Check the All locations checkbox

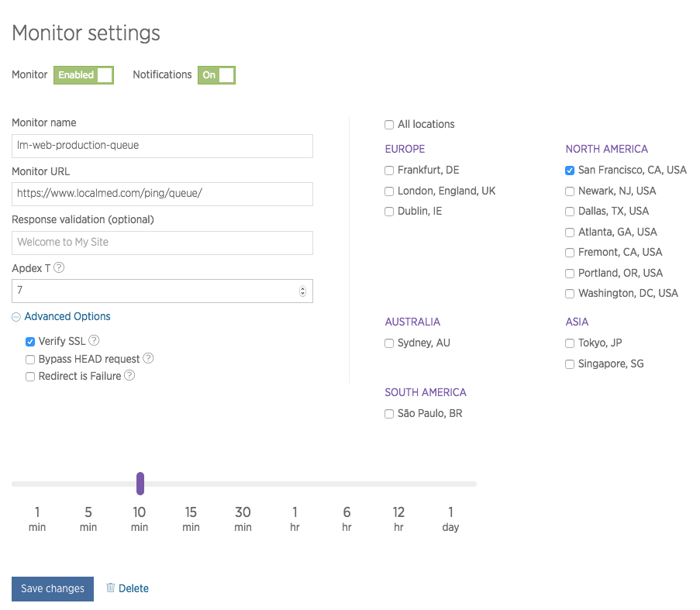point(388,124)
